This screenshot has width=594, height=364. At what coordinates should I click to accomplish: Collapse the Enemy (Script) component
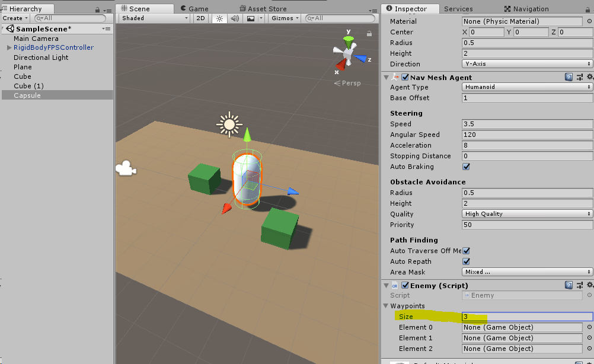point(386,286)
